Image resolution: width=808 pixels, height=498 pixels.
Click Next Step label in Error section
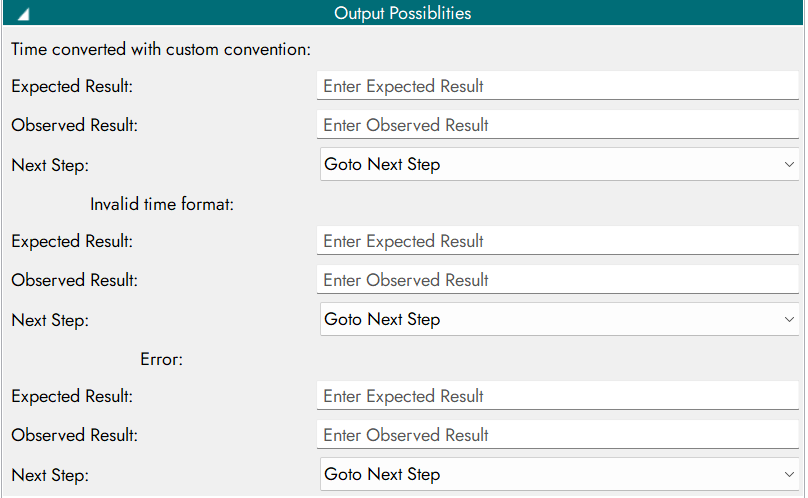pos(50,475)
